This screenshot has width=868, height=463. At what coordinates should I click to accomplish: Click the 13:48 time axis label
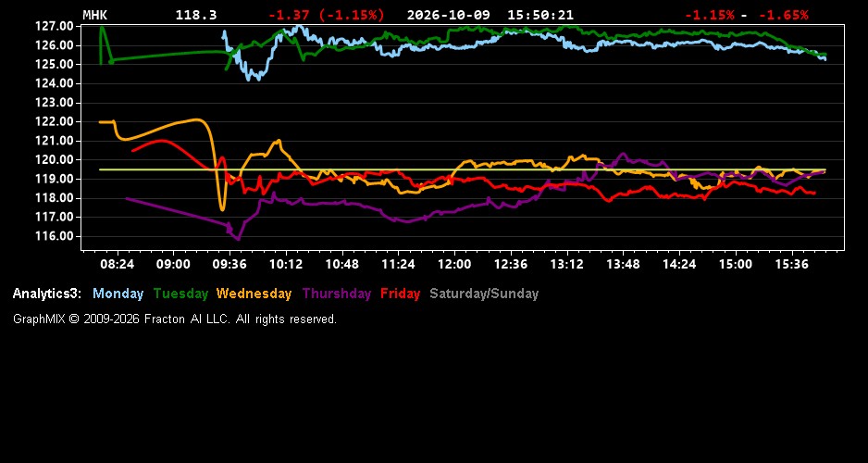pyautogui.click(x=624, y=264)
